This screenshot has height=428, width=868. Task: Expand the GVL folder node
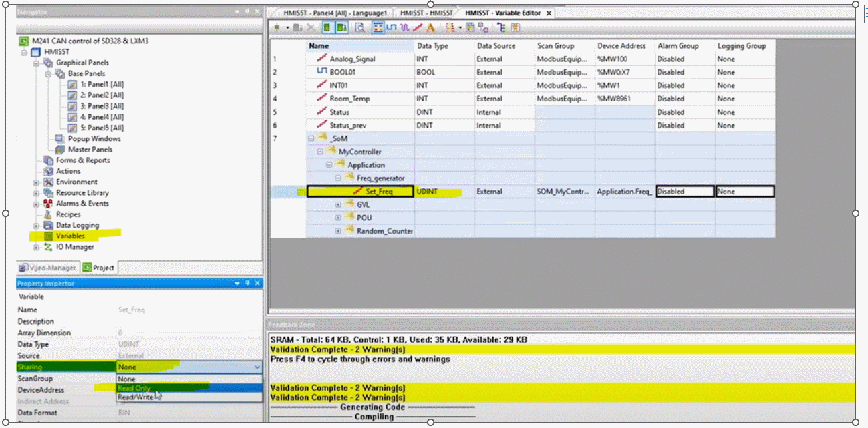coord(338,204)
